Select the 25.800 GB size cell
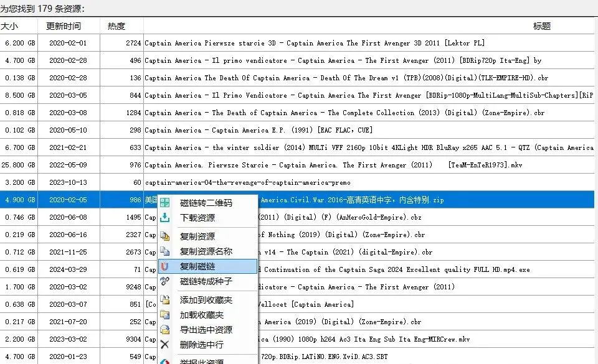This screenshot has width=598, height=364. tap(19, 165)
